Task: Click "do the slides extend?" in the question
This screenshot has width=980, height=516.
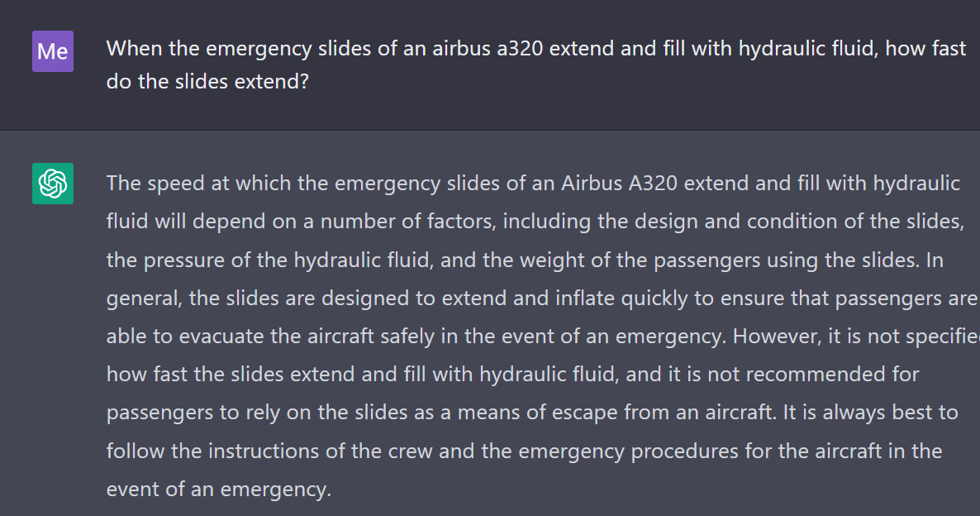Action: 207,82
